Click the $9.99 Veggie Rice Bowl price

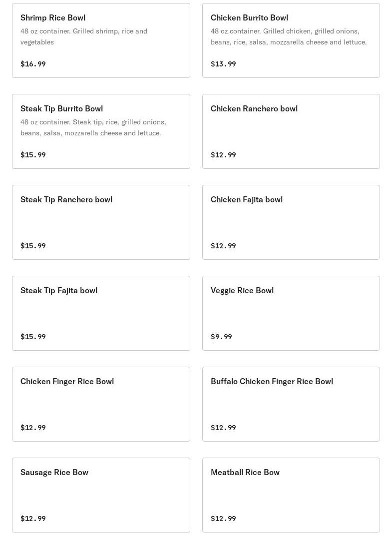(x=221, y=337)
